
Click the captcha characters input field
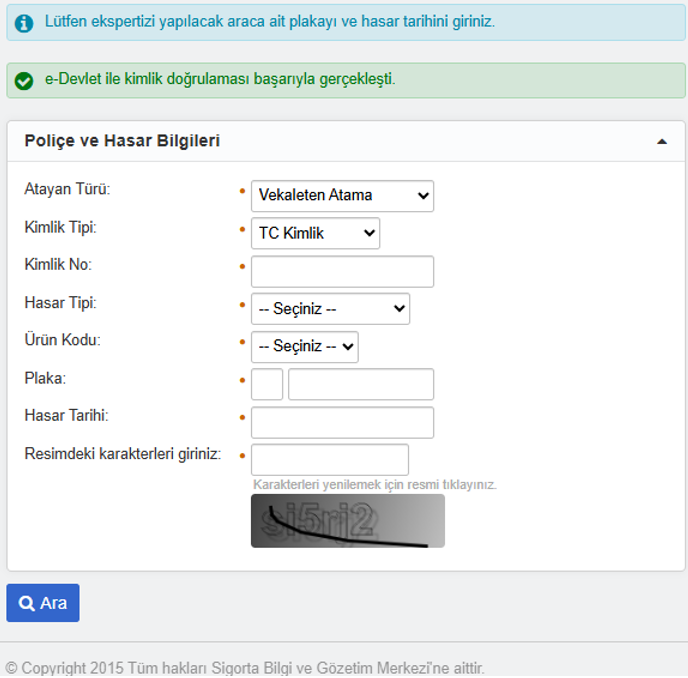click(x=330, y=460)
